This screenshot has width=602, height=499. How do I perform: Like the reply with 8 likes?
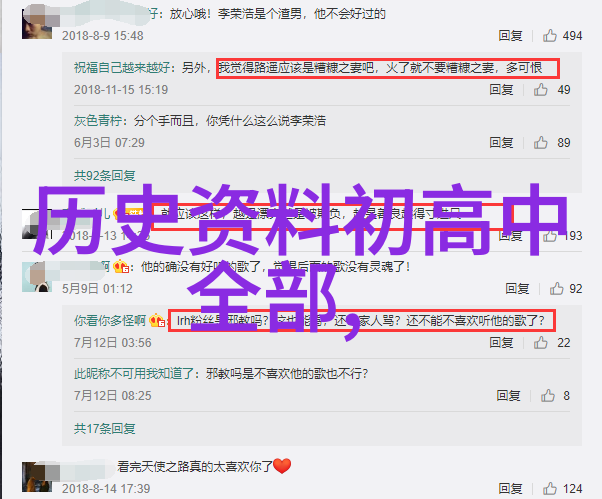tap(547, 395)
